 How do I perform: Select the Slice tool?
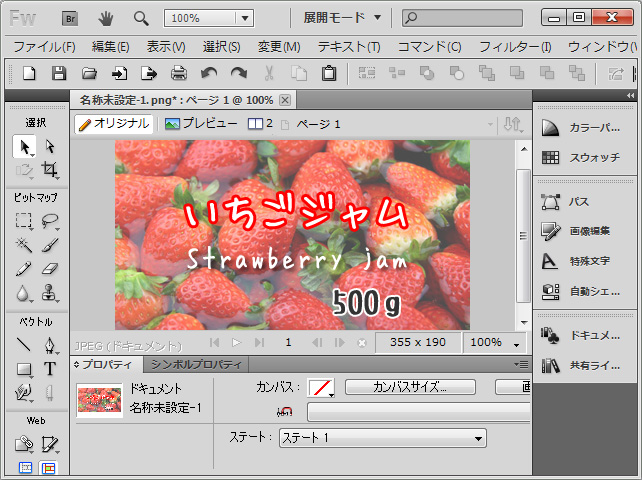50,444
